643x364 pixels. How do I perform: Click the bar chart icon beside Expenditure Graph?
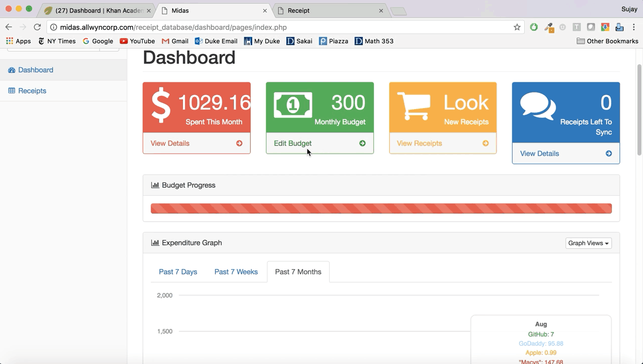coord(155,243)
